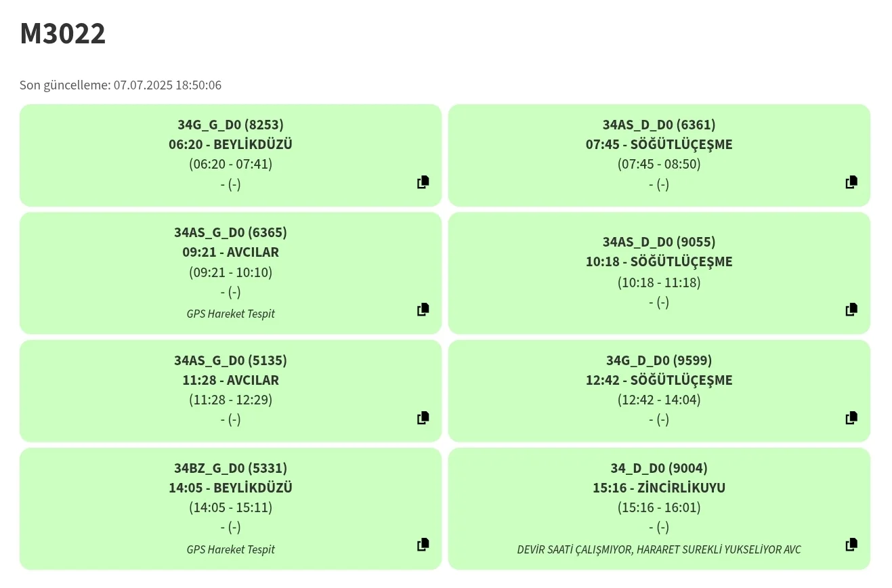Copy the 34G_D_D0 (9599) trip details
Image resolution: width=892 pixels, height=588 pixels.
click(x=851, y=418)
